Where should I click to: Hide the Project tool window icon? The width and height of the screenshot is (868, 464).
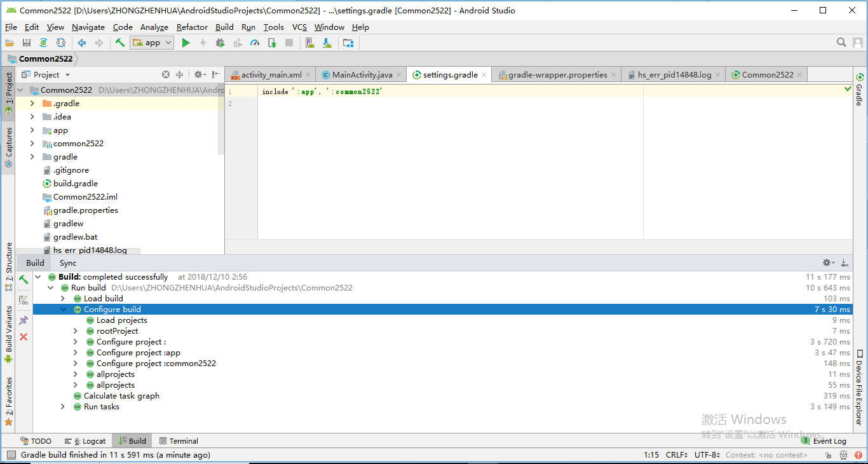click(216, 74)
